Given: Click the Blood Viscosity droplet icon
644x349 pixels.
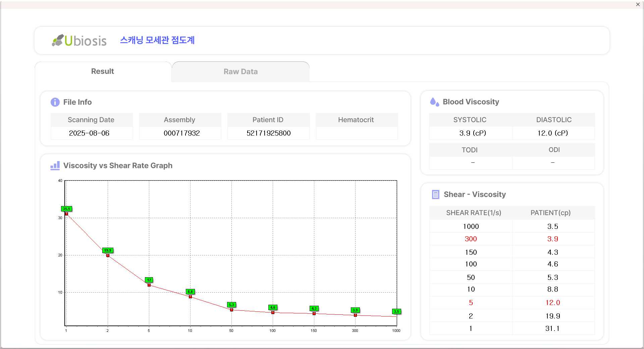Looking at the screenshot, I should point(434,102).
